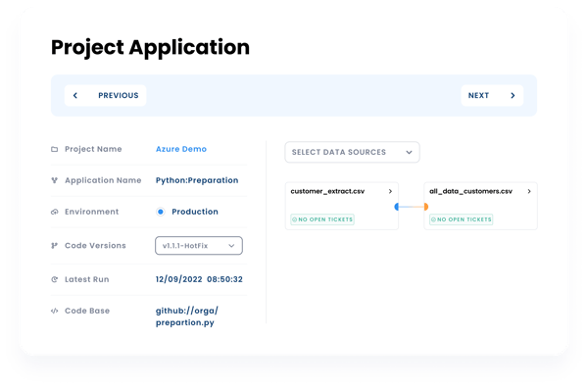The height and width of the screenshot is (388, 588).
Task: Go to the Previous step
Action: coord(106,96)
